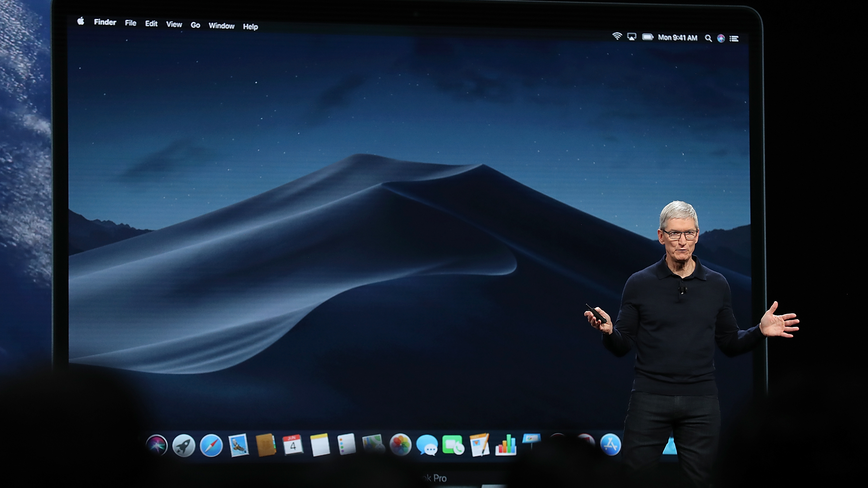Open the Go menu
Viewport: 868px width, 488px height.
coord(195,25)
